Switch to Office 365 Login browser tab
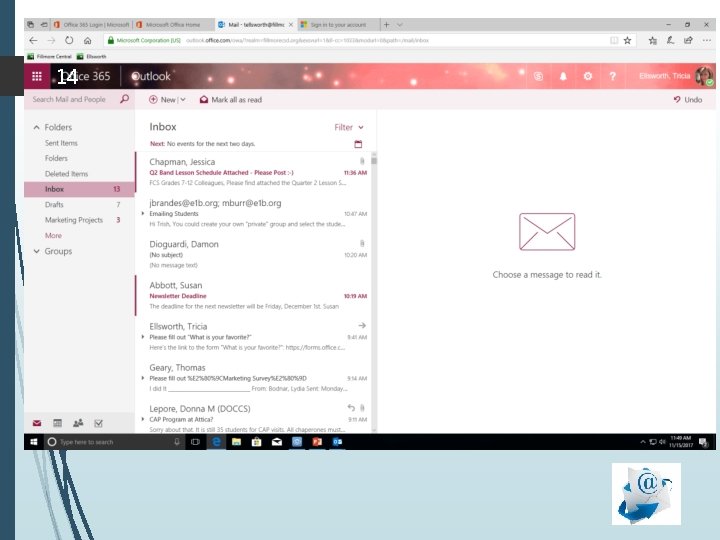The image size is (720, 540). [92, 25]
